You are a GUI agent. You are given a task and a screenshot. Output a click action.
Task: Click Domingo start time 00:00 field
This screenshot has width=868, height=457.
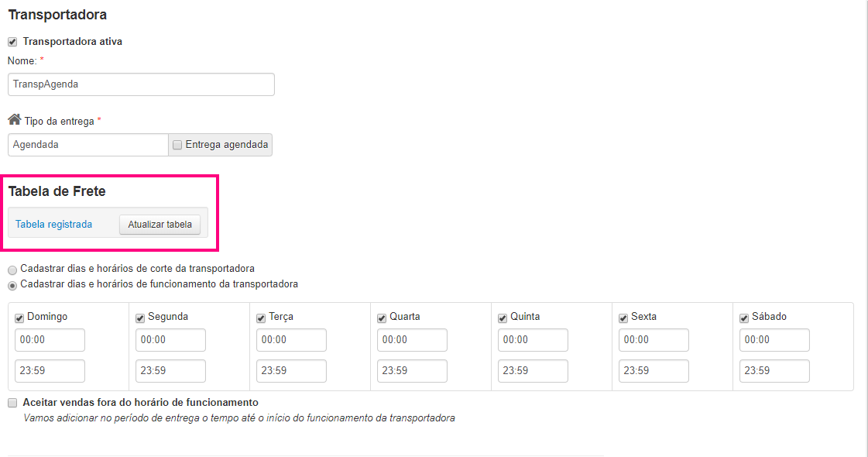(50, 340)
